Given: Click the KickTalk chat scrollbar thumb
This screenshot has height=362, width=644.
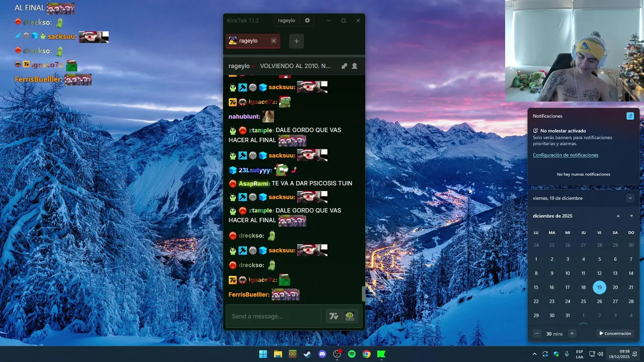Looking at the screenshot, I should coord(363,294).
